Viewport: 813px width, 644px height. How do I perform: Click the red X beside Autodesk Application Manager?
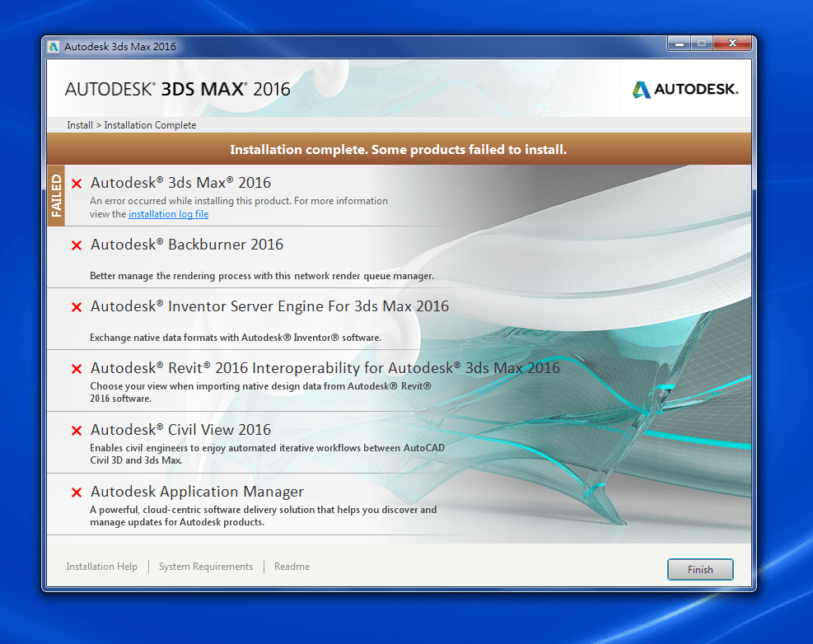click(77, 492)
